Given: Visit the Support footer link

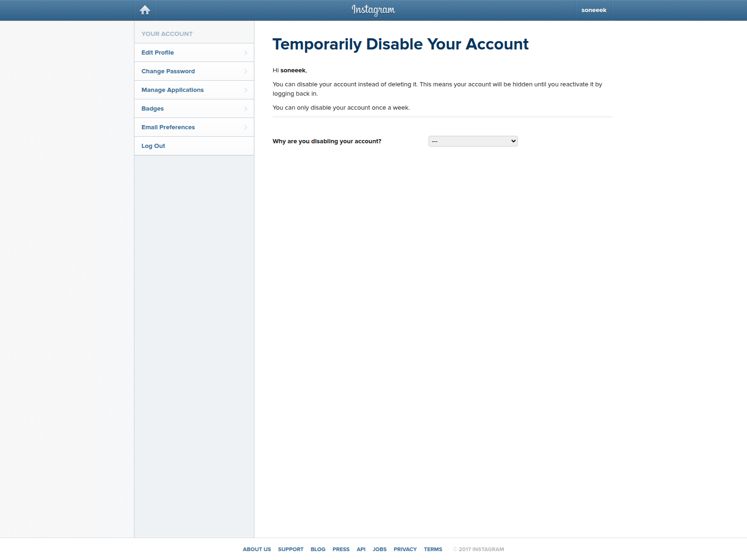Looking at the screenshot, I should (x=291, y=549).
